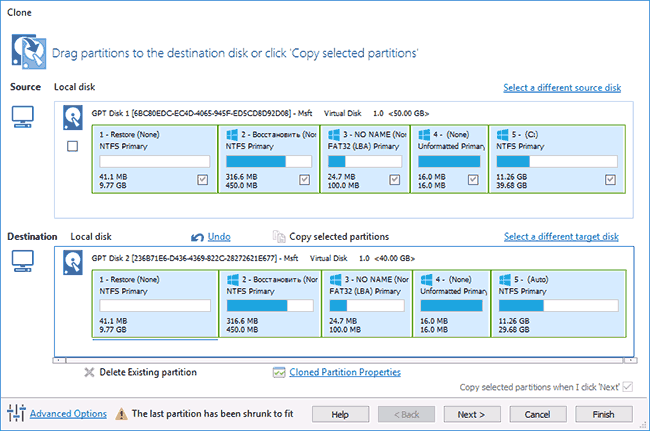The width and height of the screenshot is (650, 431).
Task: Click the warning triangle icon
Action: point(121,414)
